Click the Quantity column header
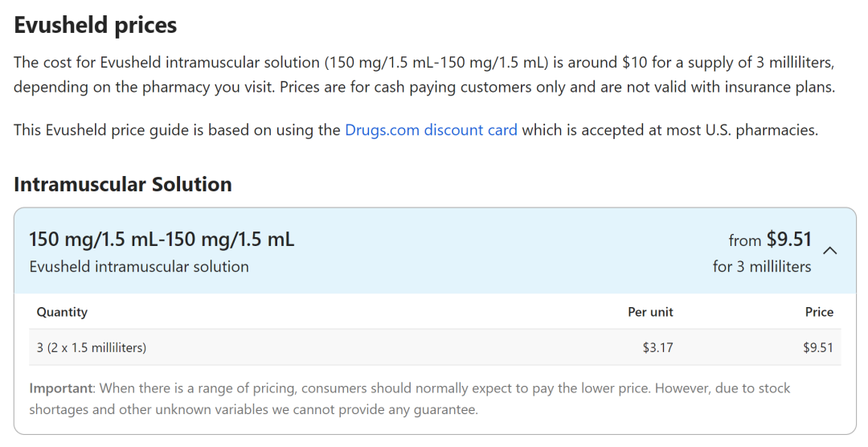Screen dimensions: 868x447 pos(62,312)
